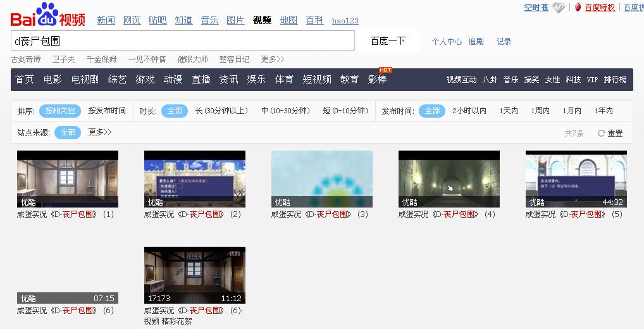Click hot search 催眠大师
This screenshot has width=644, height=329.
point(192,59)
